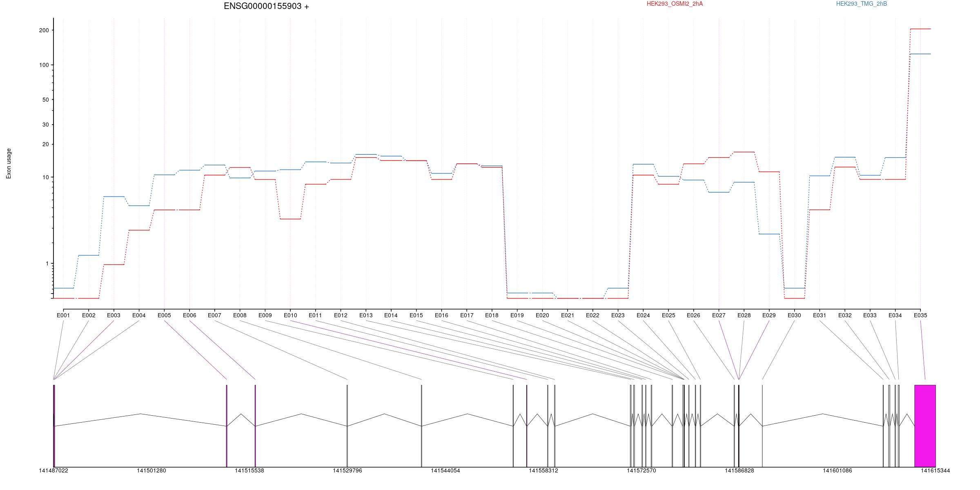The width and height of the screenshot is (980, 490).
Task: Click genomic coordinate 141601086
Action: pos(837,470)
